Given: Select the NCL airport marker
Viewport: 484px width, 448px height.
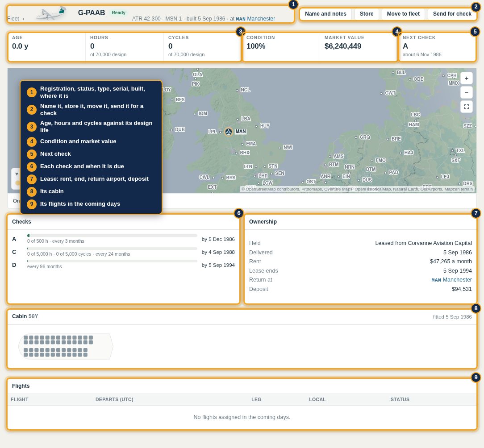Looking at the screenshot, I should (237, 91).
